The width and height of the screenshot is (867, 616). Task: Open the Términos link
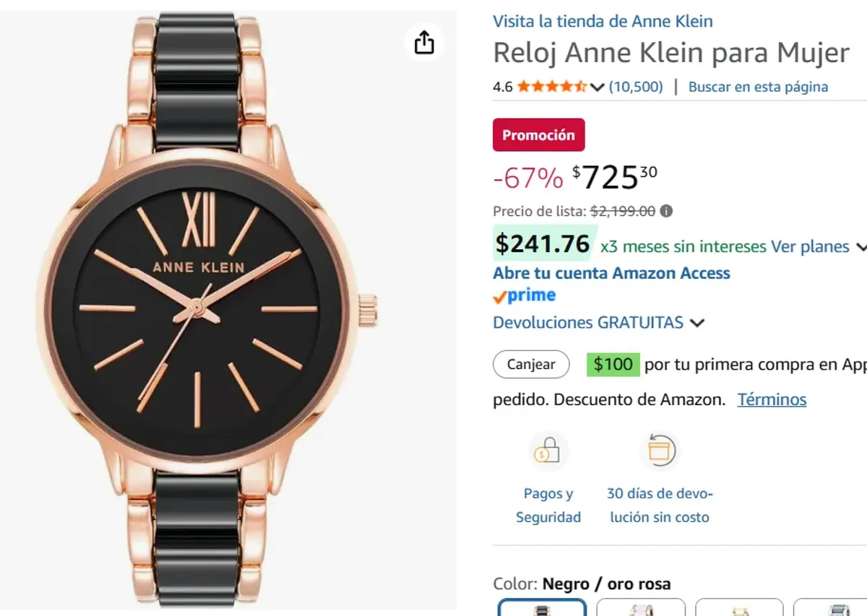point(772,399)
